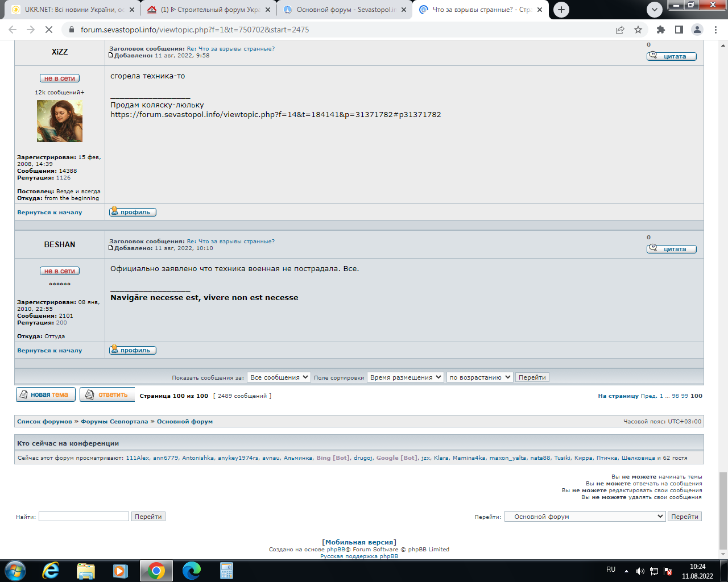Click the share page icon in address bar
Image resolution: width=728 pixels, height=582 pixels.
tap(620, 30)
